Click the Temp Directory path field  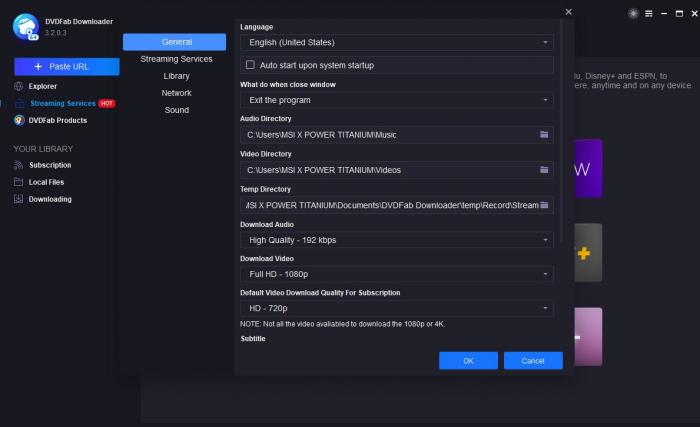click(397, 205)
